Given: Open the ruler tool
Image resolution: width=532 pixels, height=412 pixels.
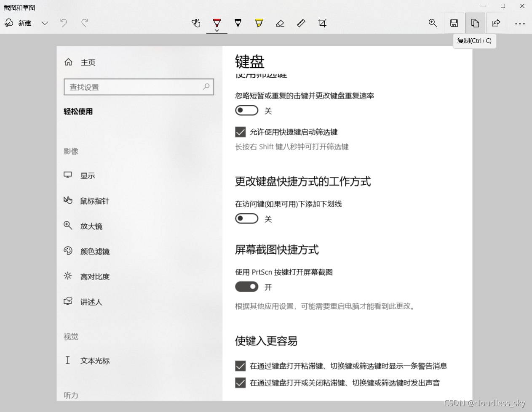Looking at the screenshot, I should [x=301, y=23].
